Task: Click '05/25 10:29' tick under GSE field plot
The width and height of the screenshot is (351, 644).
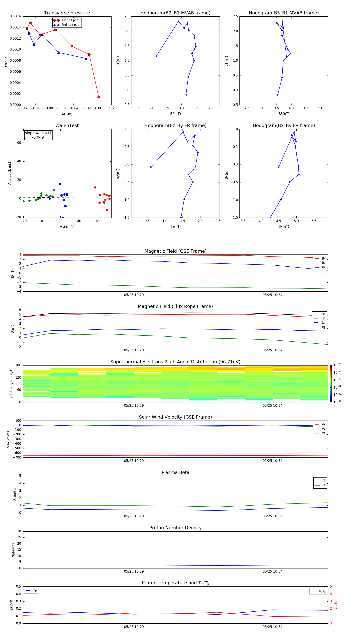Action: (x=134, y=295)
